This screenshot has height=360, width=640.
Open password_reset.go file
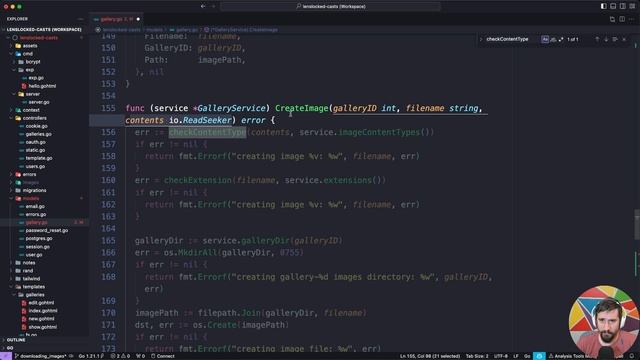tap(47, 231)
